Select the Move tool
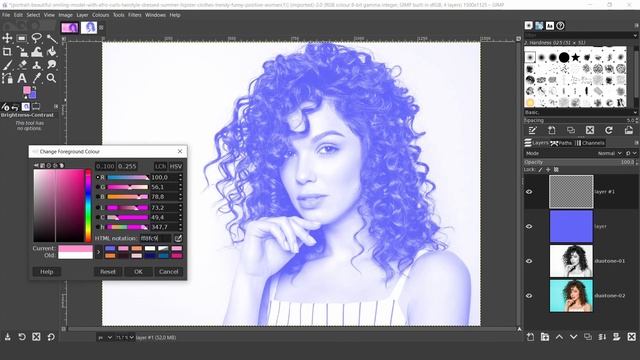This screenshot has height=360, width=640. pyautogui.click(x=7, y=38)
